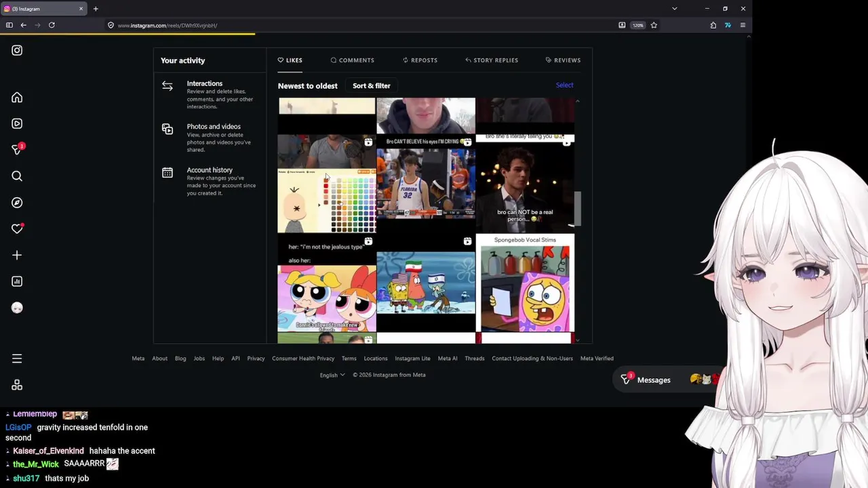Open the Jobs footer link
The image size is (868, 488).
pyautogui.click(x=199, y=359)
